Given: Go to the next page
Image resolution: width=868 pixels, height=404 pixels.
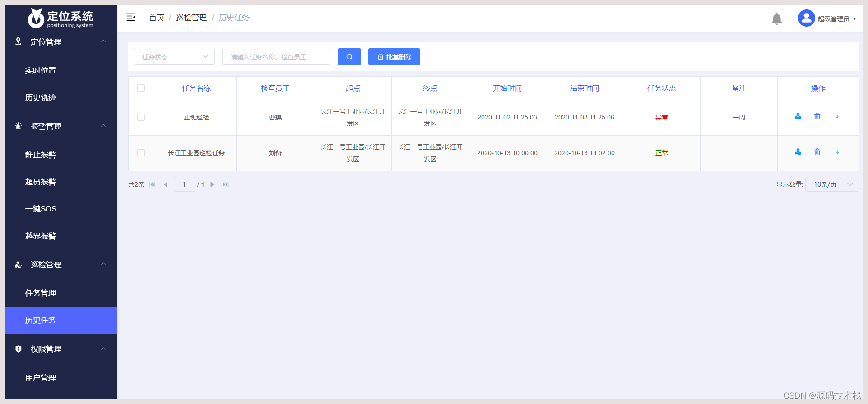Looking at the screenshot, I should tap(212, 184).
